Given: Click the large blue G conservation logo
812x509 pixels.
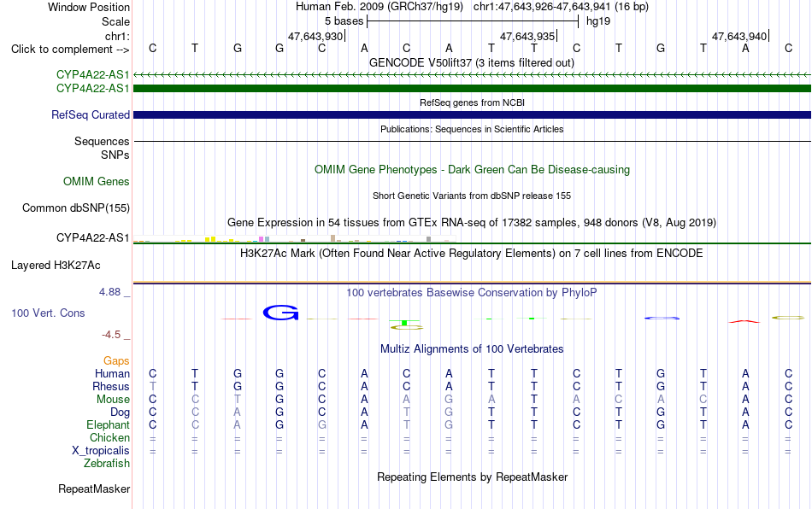Looking at the screenshot, I should click(x=280, y=313).
